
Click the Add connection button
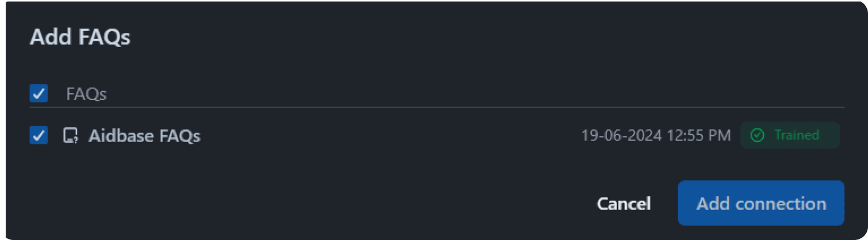(x=761, y=203)
